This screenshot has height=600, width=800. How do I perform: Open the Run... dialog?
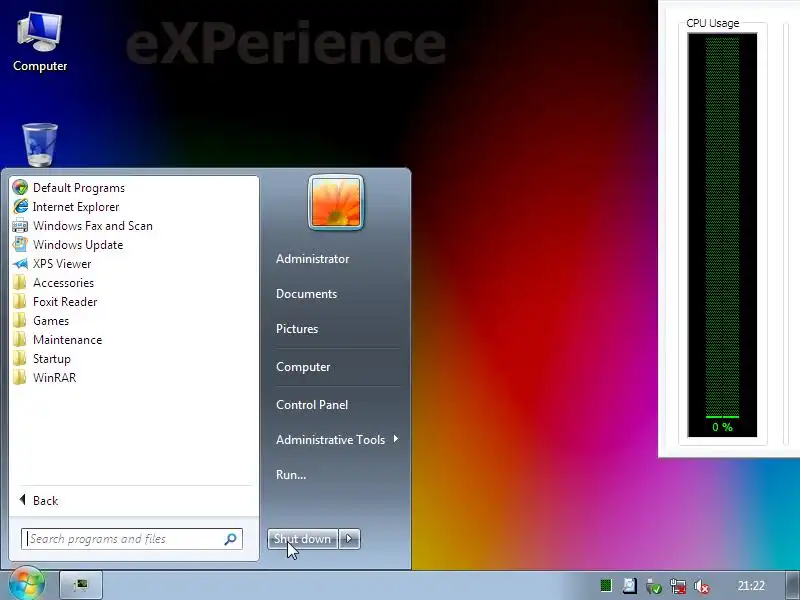pos(291,474)
